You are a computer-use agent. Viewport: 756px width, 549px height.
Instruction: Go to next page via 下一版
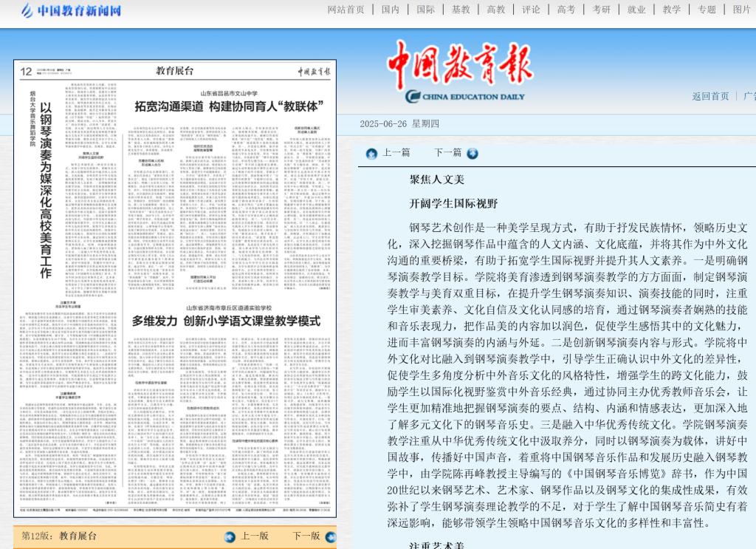tap(306, 536)
